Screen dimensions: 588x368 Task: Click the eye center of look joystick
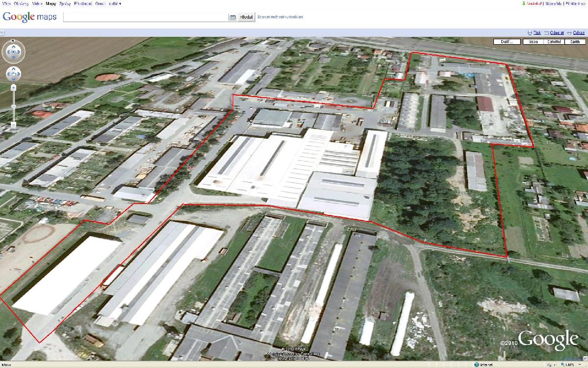pos(14,52)
